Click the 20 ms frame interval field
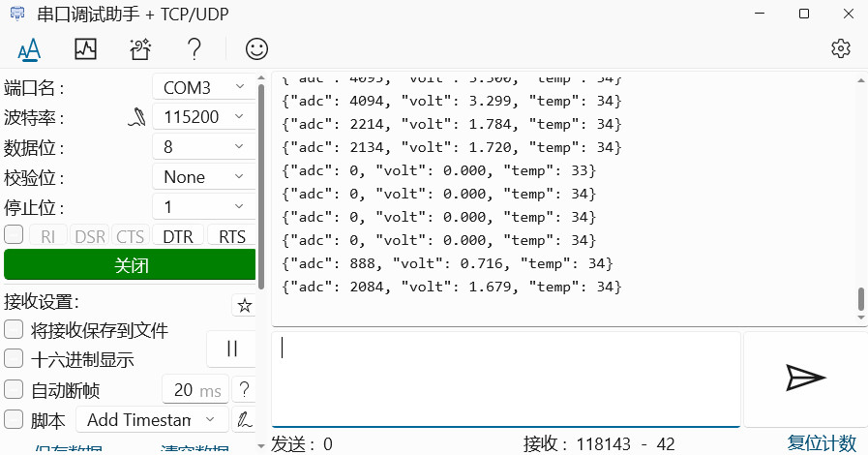 pyautogui.click(x=196, y=390)
